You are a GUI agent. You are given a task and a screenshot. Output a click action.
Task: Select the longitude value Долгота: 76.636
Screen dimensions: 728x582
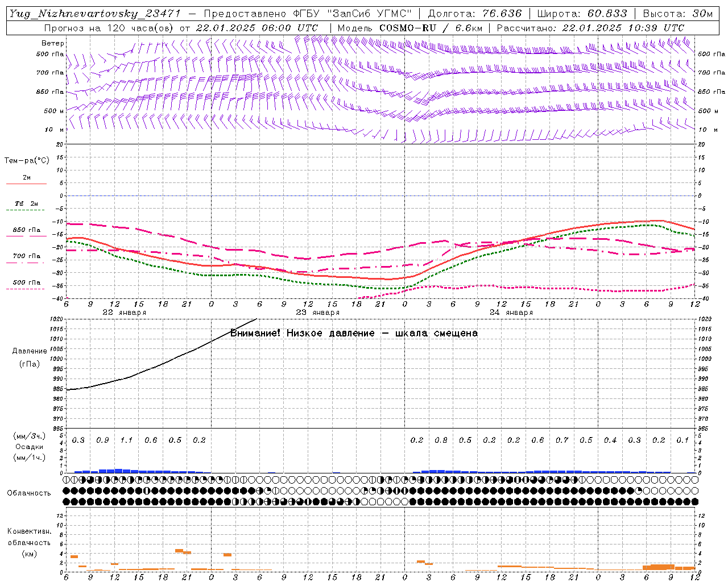(474, 14)
